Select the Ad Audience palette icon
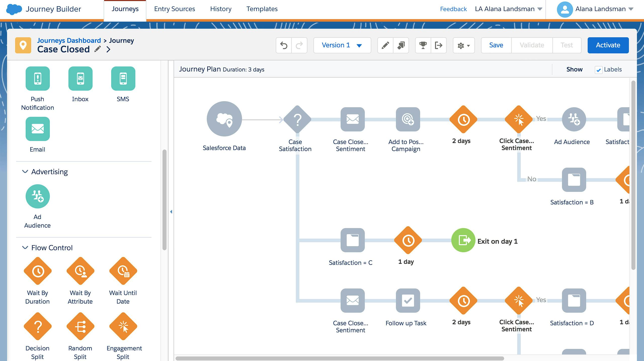 pyautogui.click(x=38, y=196)
